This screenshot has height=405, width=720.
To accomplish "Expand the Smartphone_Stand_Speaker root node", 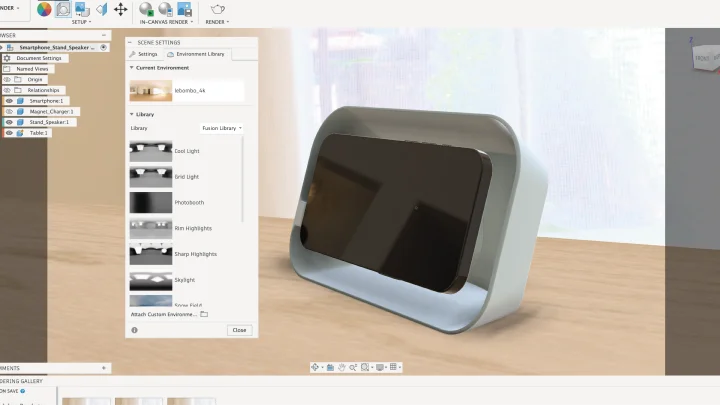I will click(x=1, y=48).
